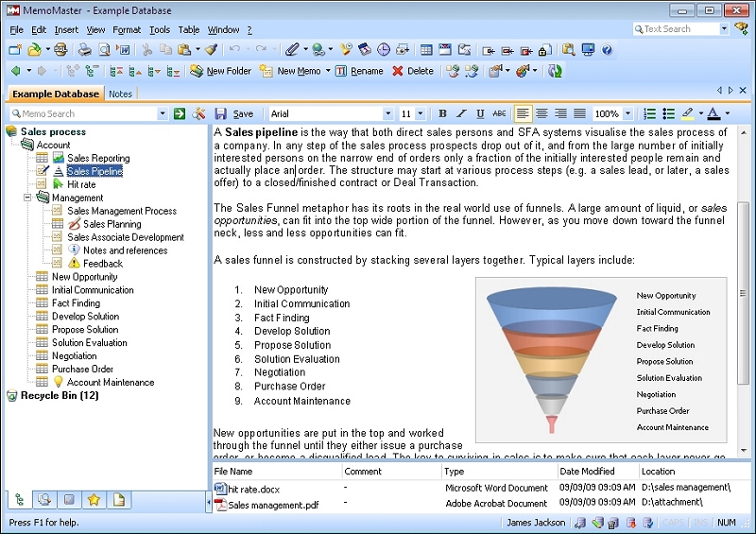Image resolution: width=756 pixels, height=534 pixels.
Task: Toggle bold formatting
Action: 442,113
